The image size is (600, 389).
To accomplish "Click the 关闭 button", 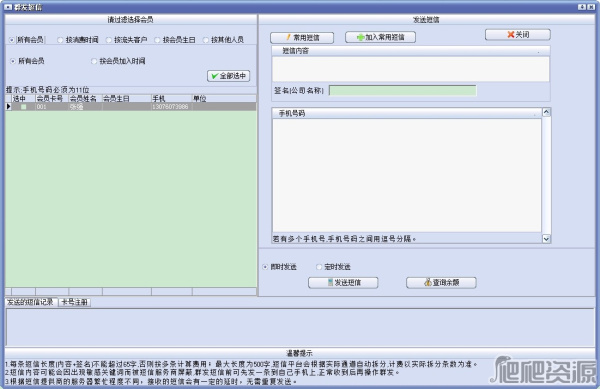I will [518, 35].
